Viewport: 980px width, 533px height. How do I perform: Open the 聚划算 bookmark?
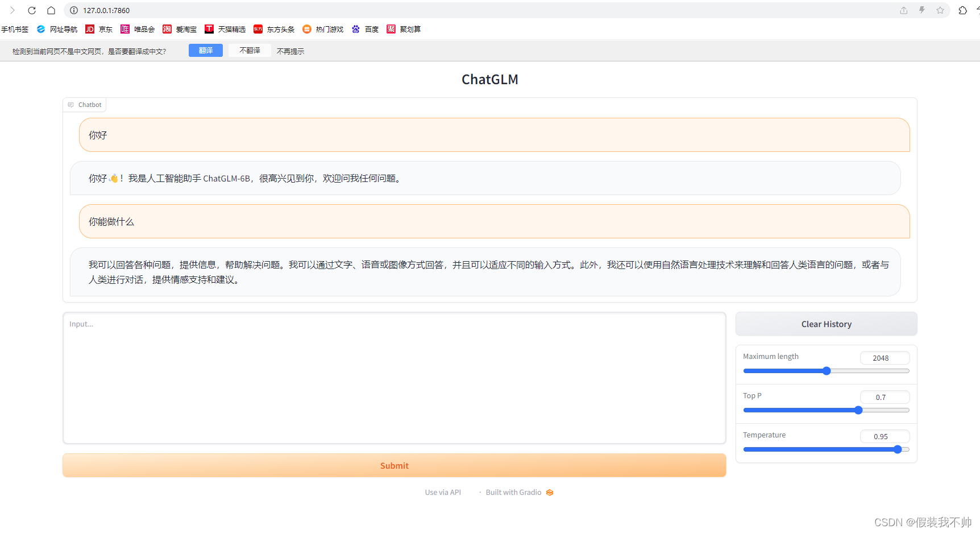tap(404, 29)
